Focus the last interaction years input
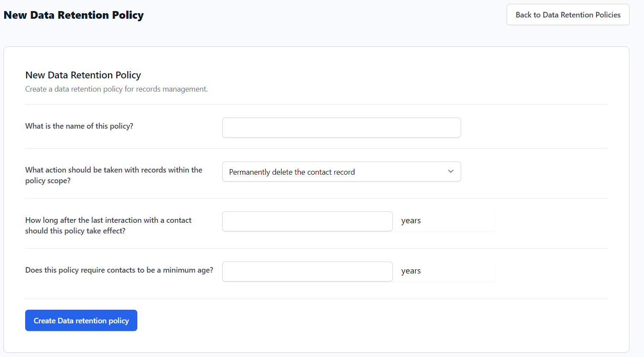Screen dimensions: 644x357 (307, 222)
